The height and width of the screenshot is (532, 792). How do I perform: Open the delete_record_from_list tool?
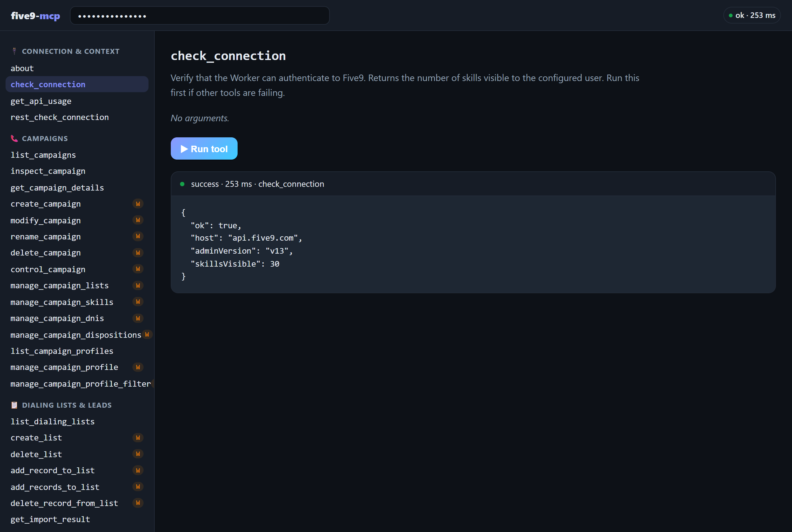(x=77, y=503)
